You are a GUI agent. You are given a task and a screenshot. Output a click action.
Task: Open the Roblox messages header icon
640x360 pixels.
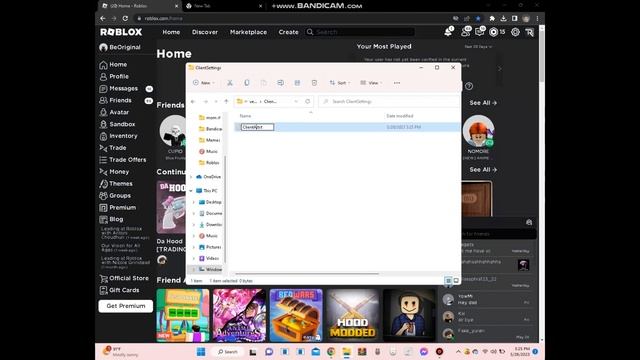480,32
